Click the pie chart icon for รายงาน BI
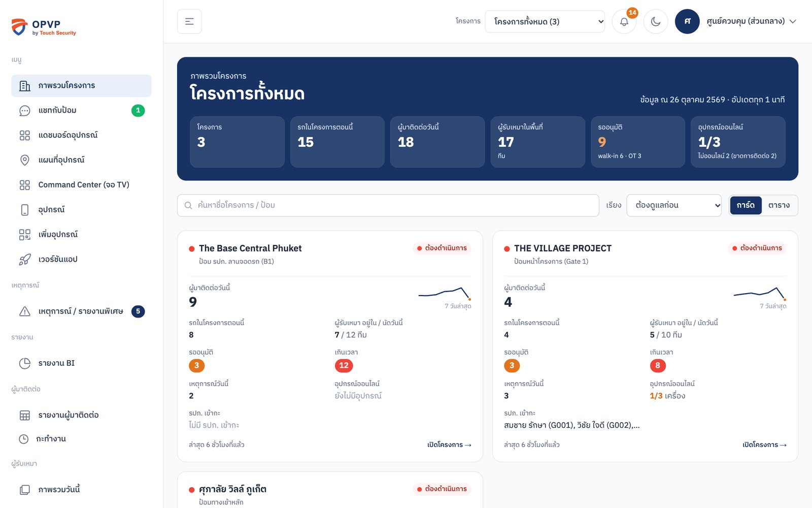 (x=25, y=363)
